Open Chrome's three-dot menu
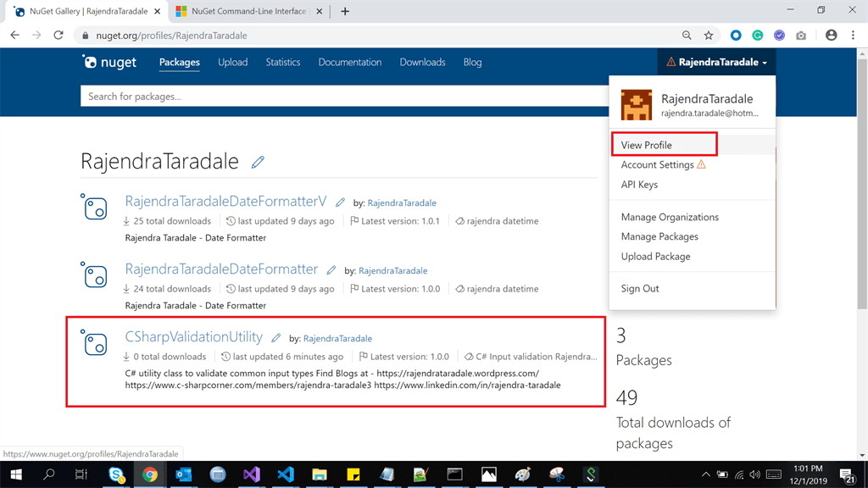This screenshot has height=488, width=868. (x=853, y=36)
